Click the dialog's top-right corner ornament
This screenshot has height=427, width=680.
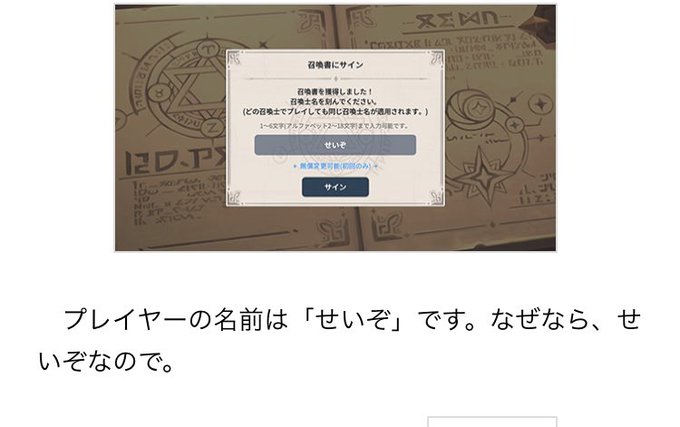[x=436, y=58]
